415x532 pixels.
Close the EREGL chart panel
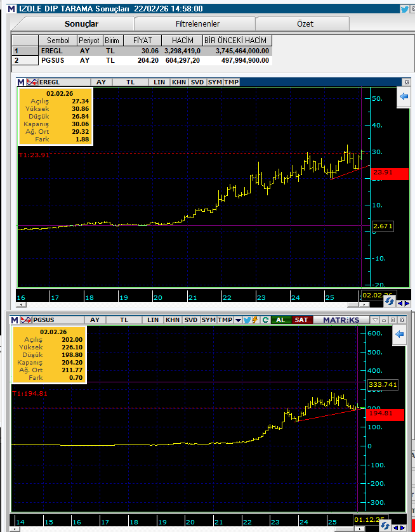point(407,82)
